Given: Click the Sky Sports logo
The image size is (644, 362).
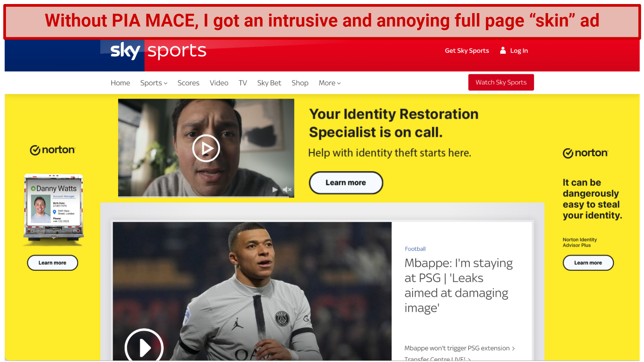Looking at the screenshot, I should point(158,51).
